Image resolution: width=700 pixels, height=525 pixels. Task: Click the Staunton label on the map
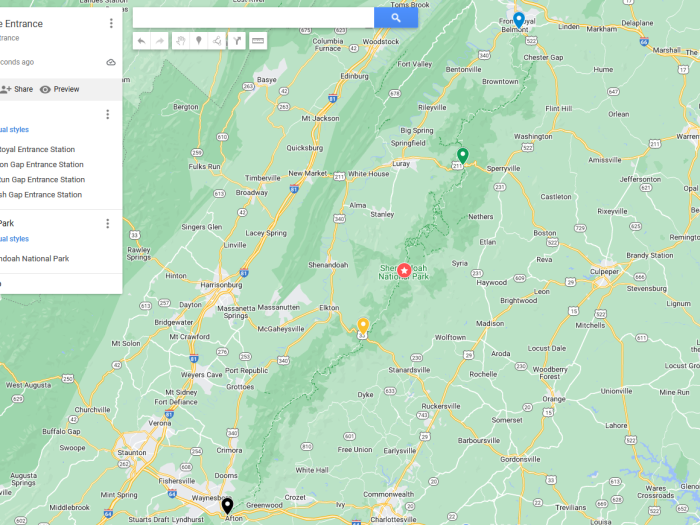click(x=132, y=453)
